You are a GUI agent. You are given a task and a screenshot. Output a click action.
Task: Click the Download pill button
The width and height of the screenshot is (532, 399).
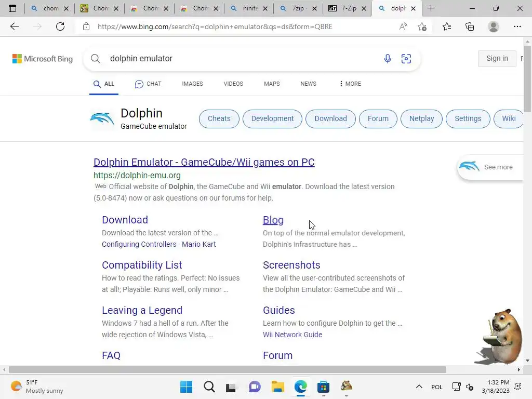331,119
